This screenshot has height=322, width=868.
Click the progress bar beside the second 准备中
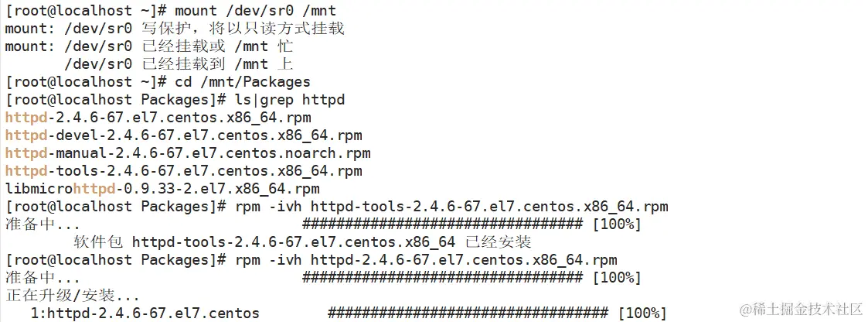coord(442,278)
